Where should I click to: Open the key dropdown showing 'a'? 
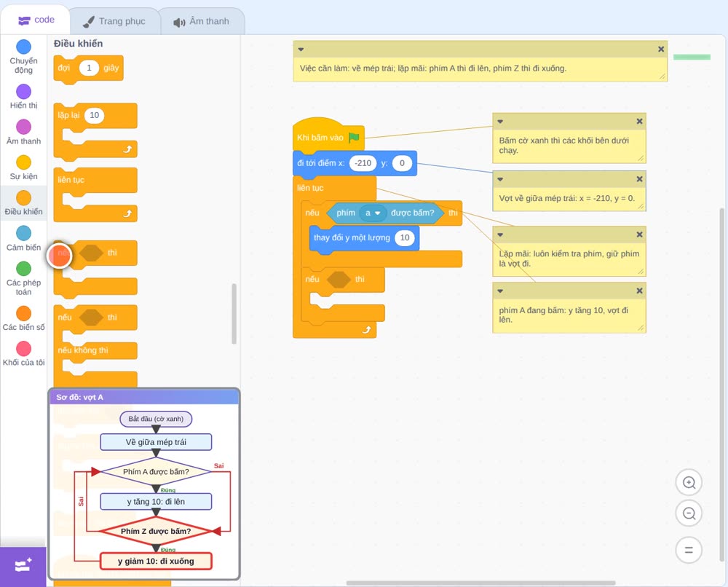(373, 213)
